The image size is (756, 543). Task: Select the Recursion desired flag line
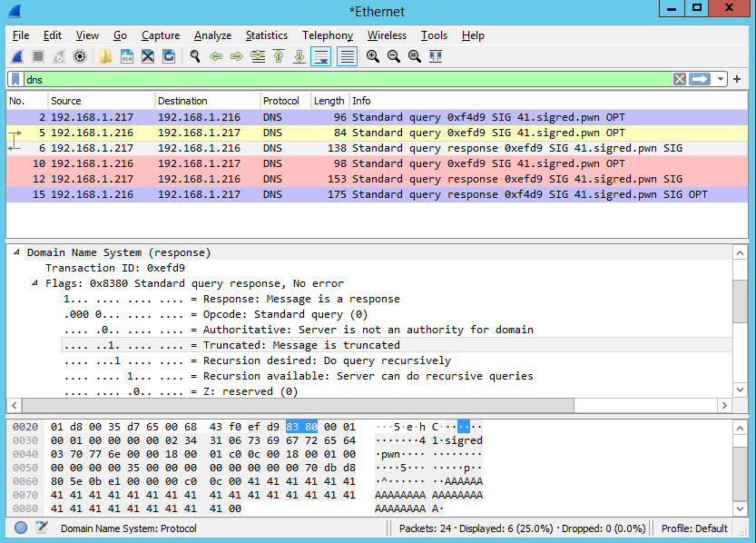[258, 360]
